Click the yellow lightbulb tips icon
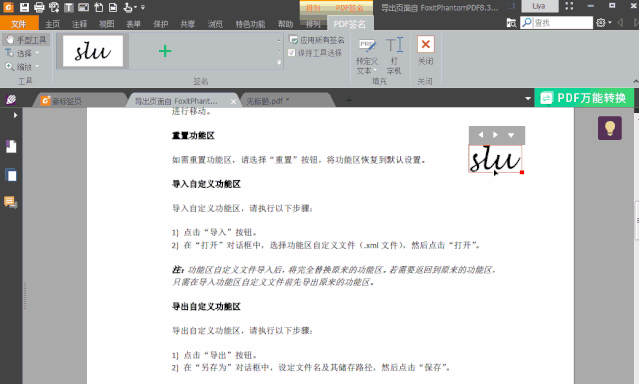 610,128
